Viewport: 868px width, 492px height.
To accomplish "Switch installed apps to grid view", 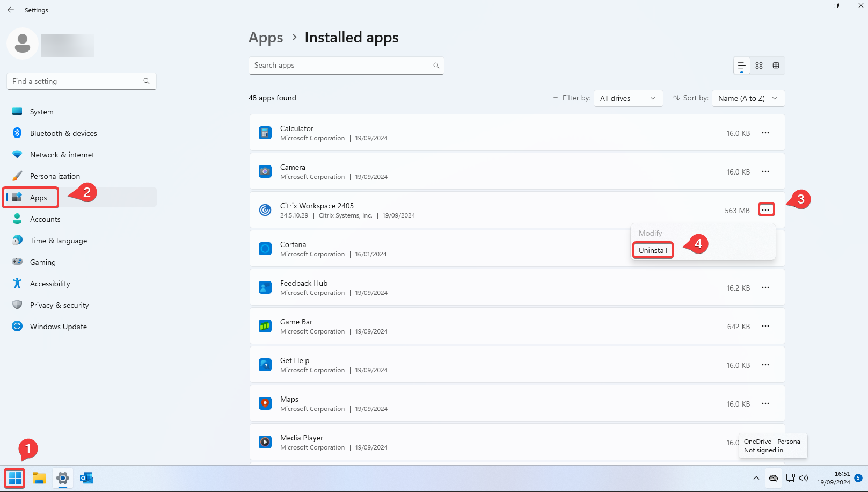I will click(x=758, y=65).
